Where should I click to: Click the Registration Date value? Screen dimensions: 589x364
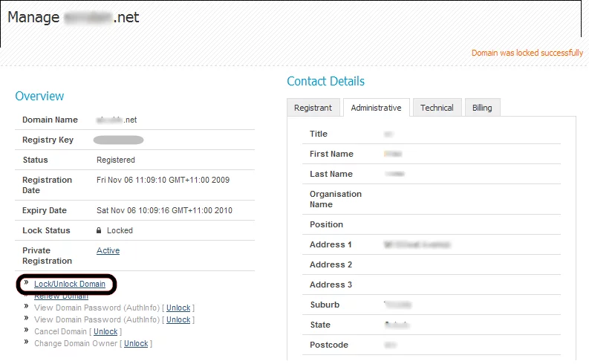pyautogui.click(x=164, y=180)
